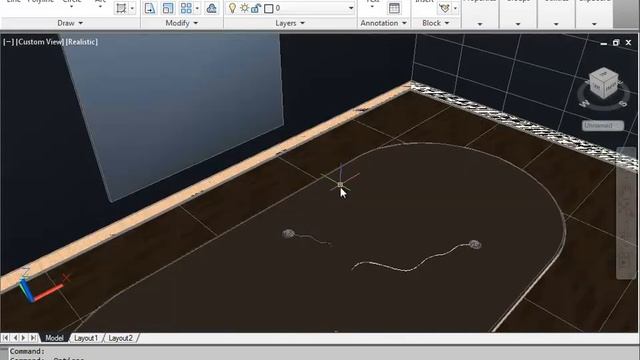
Task: Switch to the Model tab
Action: (x=54, y=338)
